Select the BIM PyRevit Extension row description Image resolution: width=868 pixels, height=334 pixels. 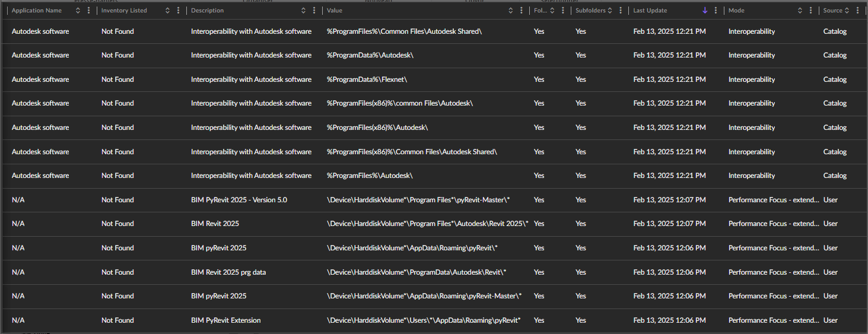(x=225, y=320)
